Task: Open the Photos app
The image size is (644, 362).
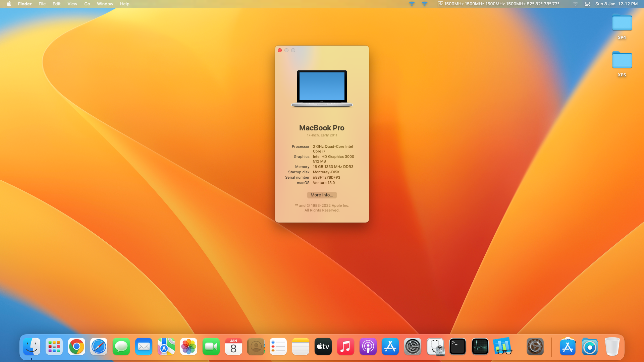Action: [x=189, y=347]
